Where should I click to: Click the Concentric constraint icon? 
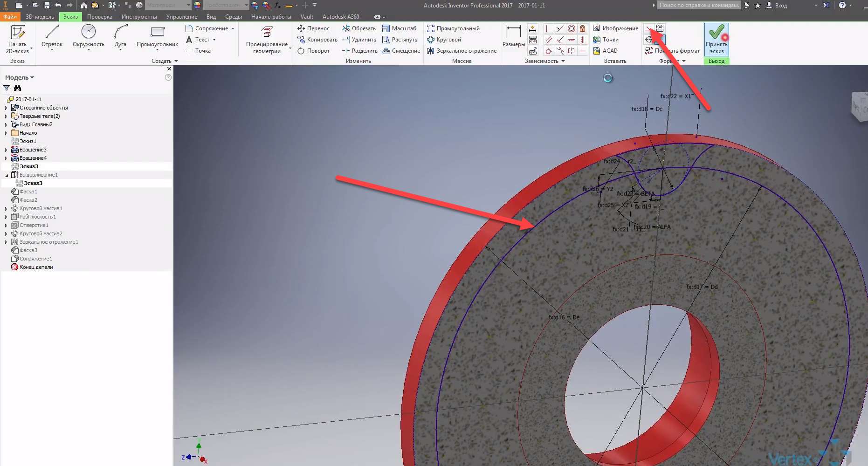[572, 28]
